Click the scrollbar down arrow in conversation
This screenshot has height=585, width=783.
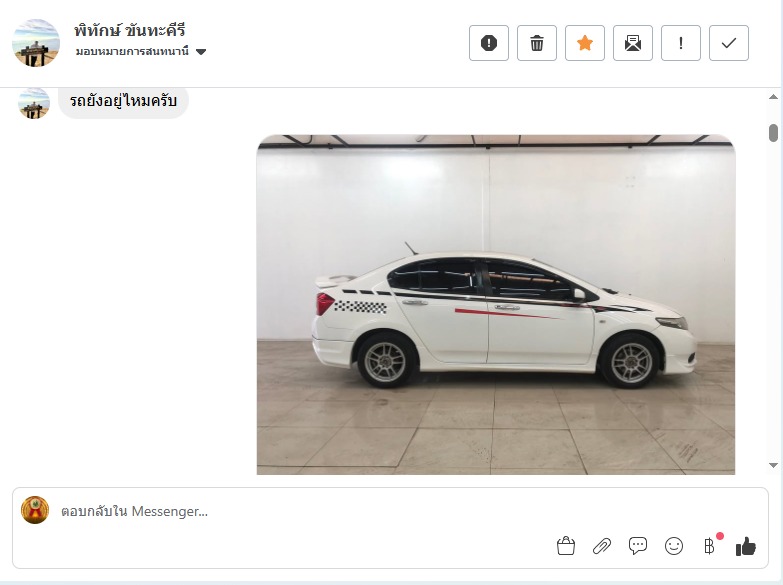(x=773, y=465)
